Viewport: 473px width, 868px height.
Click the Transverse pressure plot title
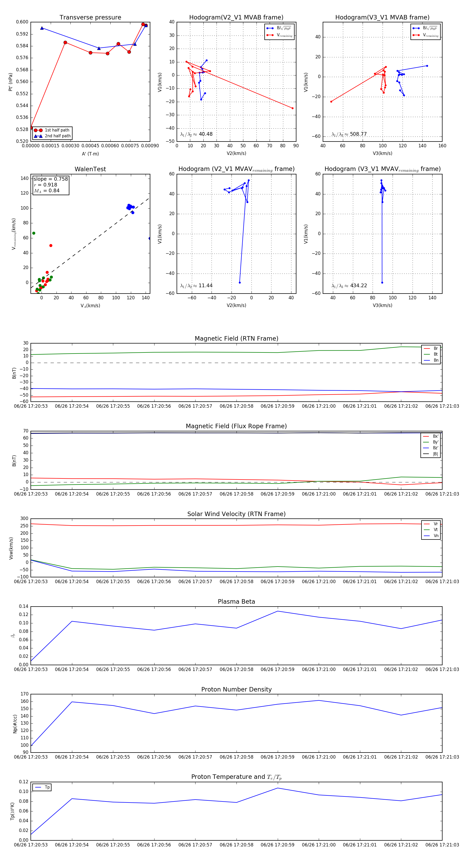point(90,18)
